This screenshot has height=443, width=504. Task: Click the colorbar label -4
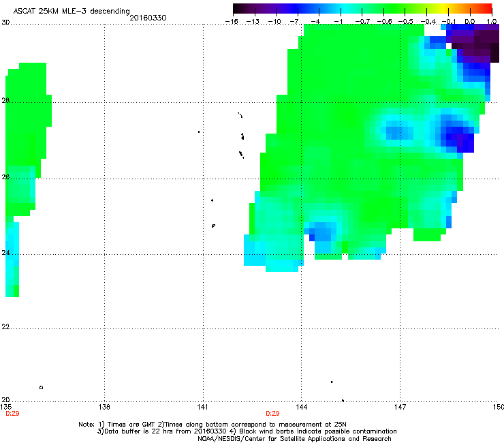click(x=315, y=22)
